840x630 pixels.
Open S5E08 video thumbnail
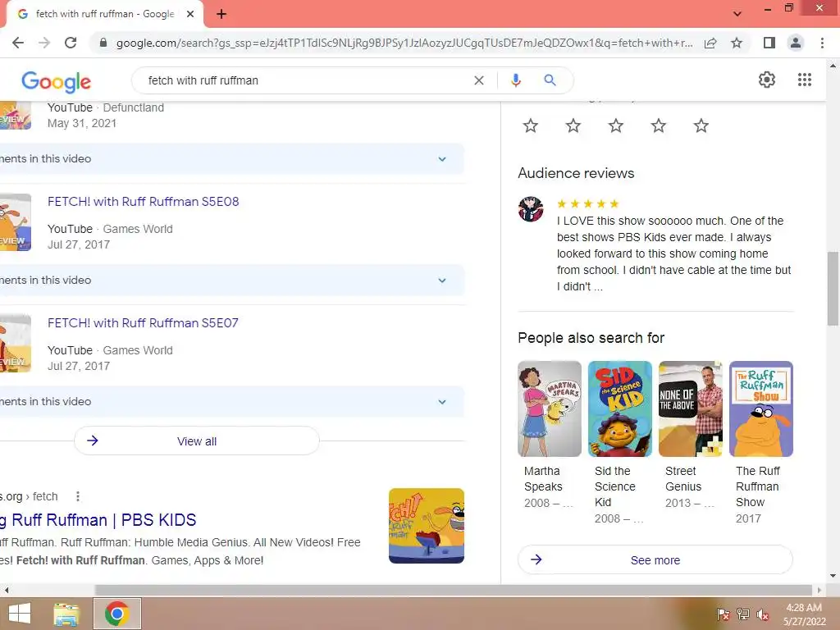click(15, 222)
